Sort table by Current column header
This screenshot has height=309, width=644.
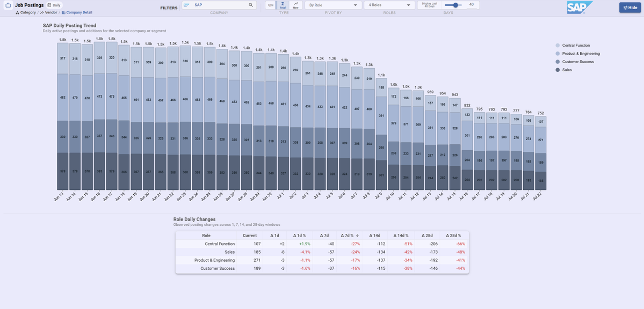point(250,236)
